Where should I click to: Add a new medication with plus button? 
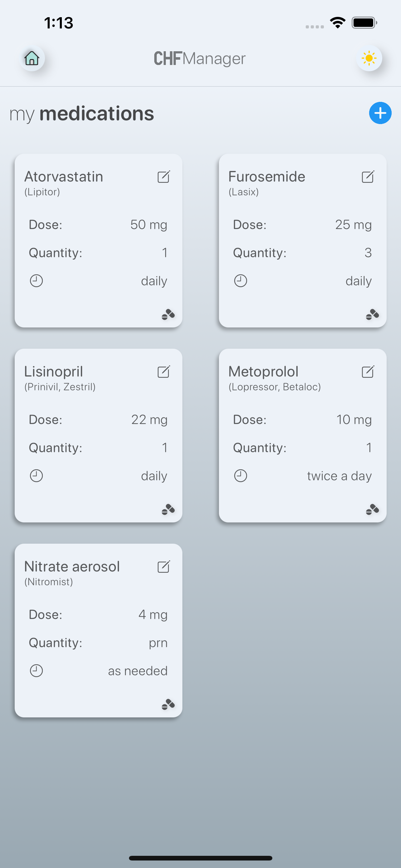(380, 113)
